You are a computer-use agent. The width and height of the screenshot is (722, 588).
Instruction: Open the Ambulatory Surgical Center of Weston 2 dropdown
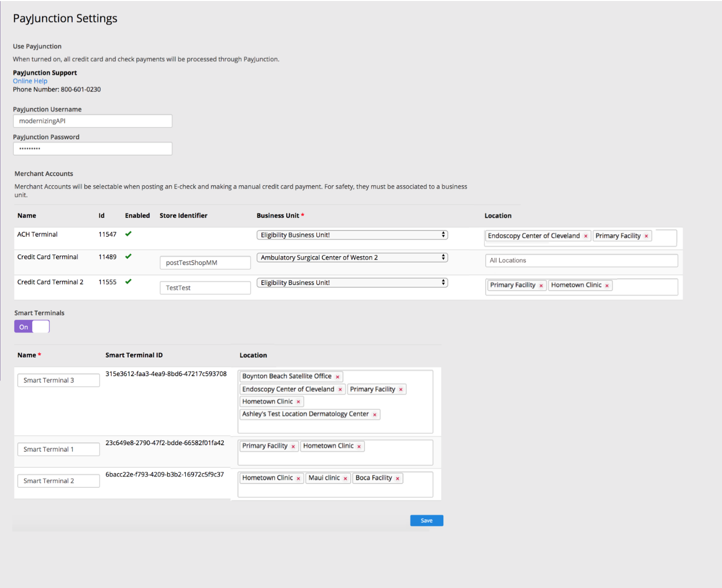point(352,257)
